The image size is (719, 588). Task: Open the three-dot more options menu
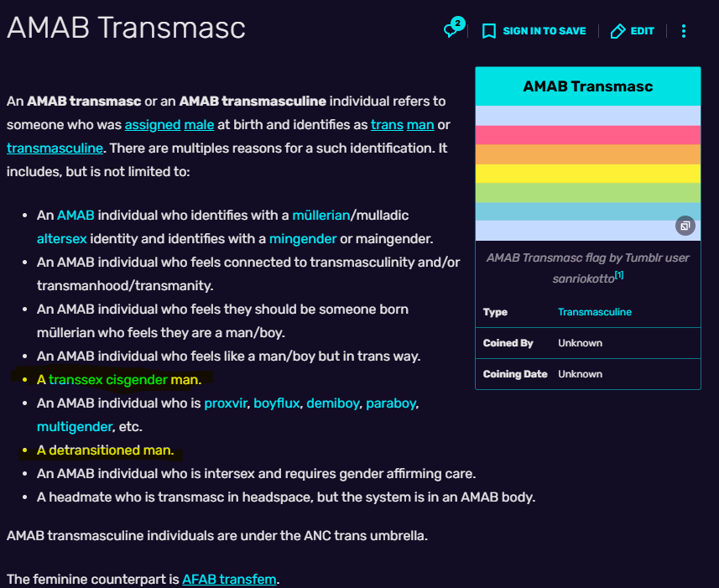684,31
